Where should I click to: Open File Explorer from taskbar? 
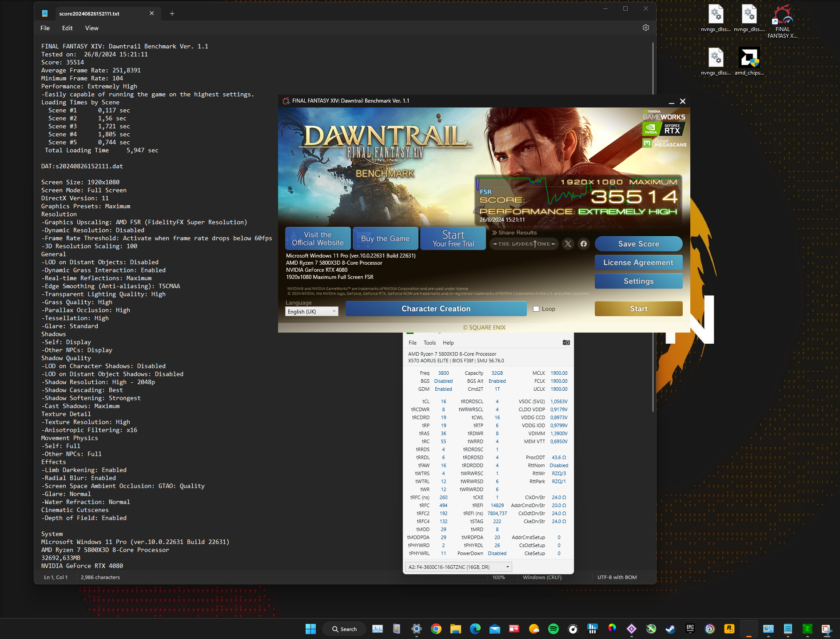click(455, 629)
